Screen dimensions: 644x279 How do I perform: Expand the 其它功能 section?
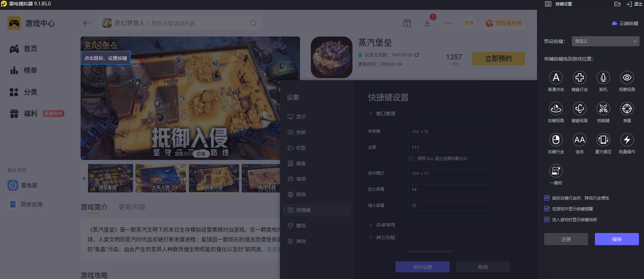pyautogui.click(x=371, y=237)
